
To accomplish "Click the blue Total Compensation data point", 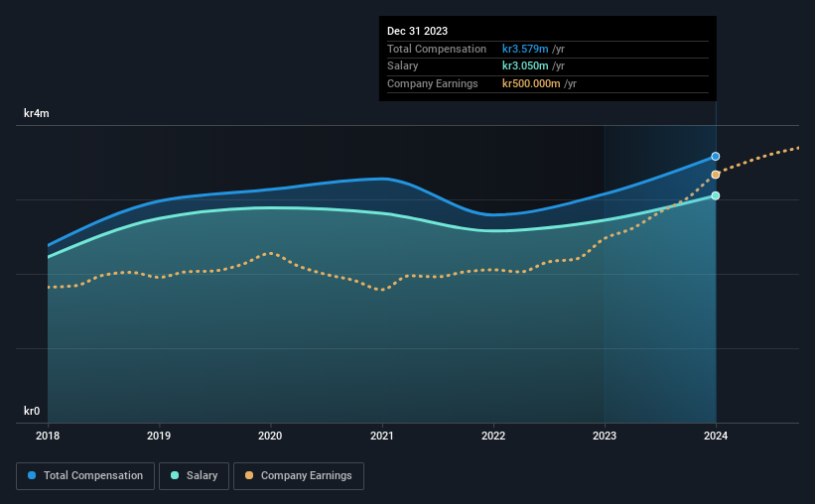I will (715, 157).
